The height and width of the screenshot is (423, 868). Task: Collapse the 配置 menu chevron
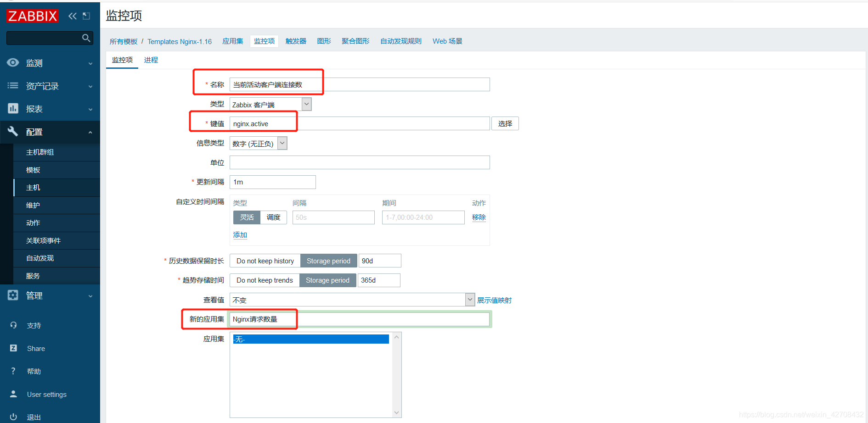pos(90,132)
